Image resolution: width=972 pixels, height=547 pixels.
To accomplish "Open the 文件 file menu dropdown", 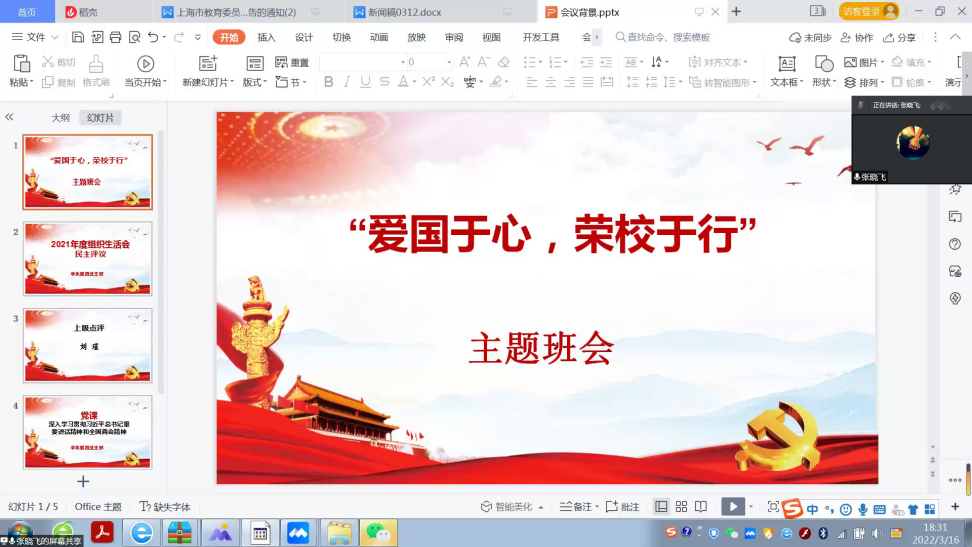I will point(36,37).
